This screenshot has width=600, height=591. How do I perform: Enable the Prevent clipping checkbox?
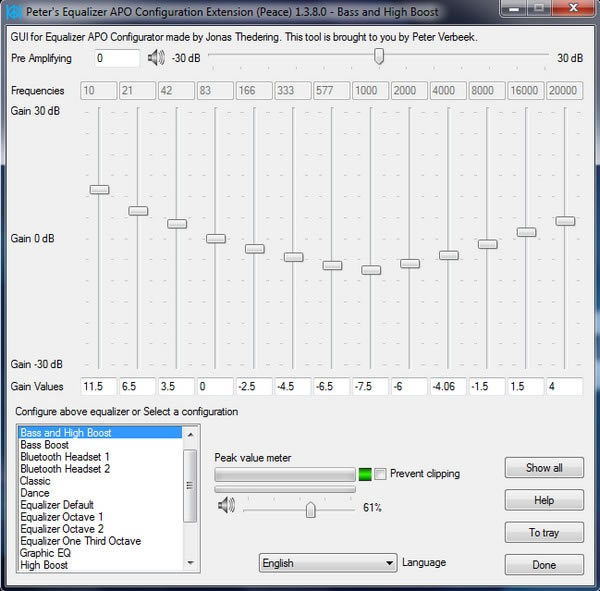click(x=380, y=474)
